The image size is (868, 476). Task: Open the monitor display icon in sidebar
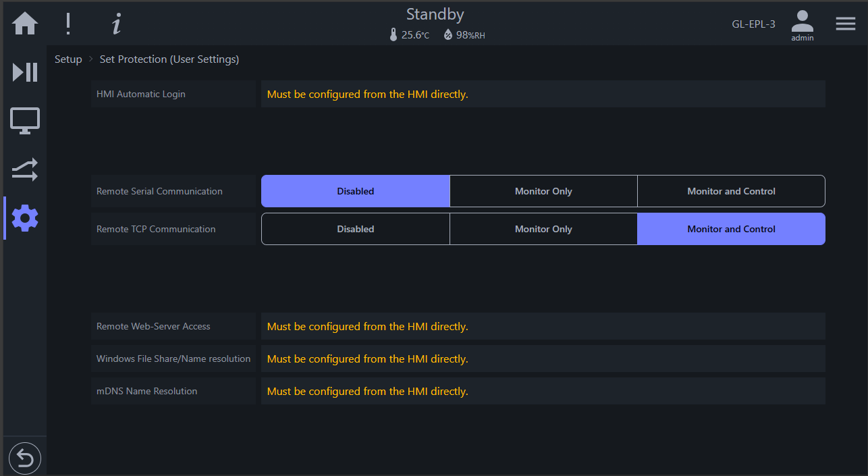pos(25,121)
